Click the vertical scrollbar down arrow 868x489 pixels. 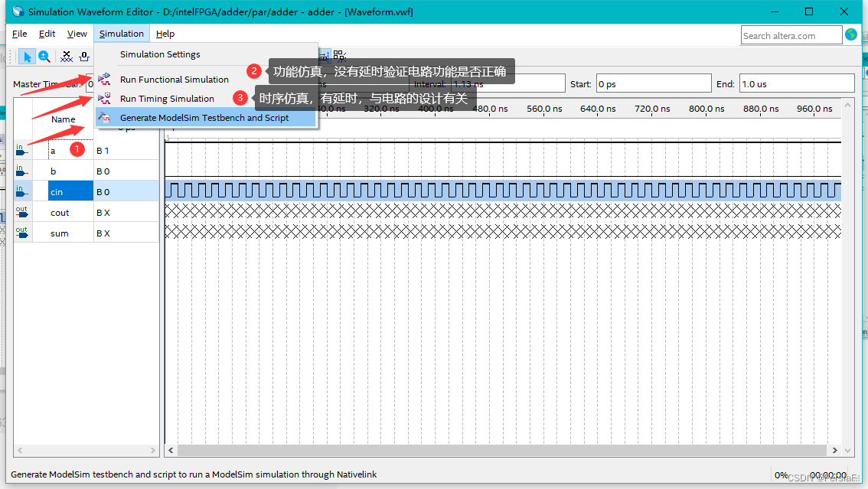click(x=847, y=450)
